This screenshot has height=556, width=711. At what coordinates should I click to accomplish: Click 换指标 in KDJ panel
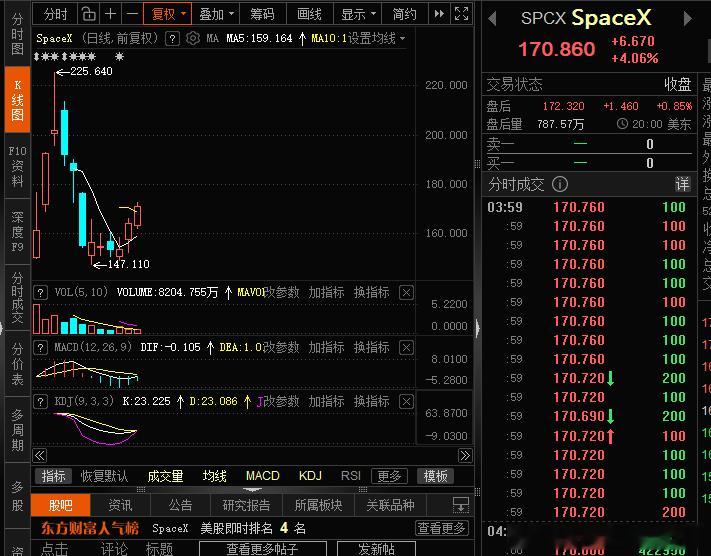tap(371, 401)
